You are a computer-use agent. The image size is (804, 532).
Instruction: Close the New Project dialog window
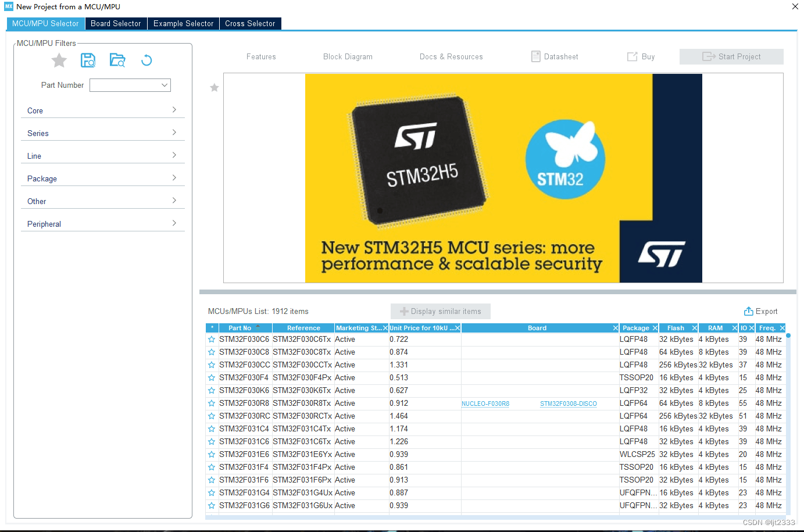coord(795,7)
